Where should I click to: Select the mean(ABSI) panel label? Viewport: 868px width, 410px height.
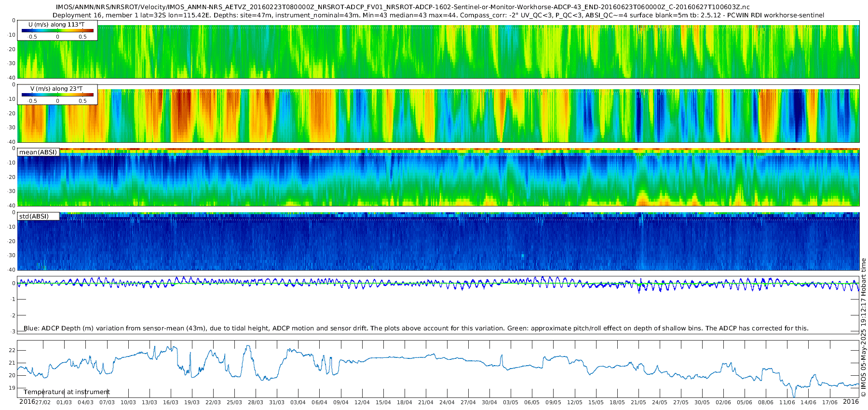[x=38, y=152]
